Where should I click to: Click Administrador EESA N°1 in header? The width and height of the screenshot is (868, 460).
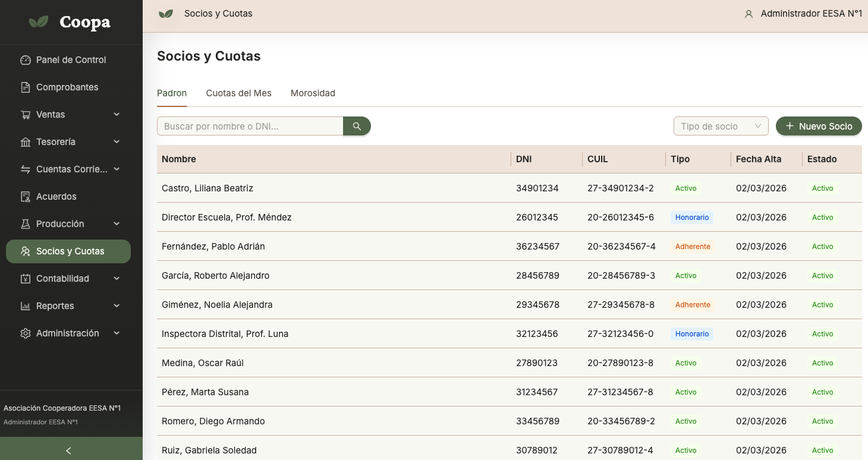[812, 14]
